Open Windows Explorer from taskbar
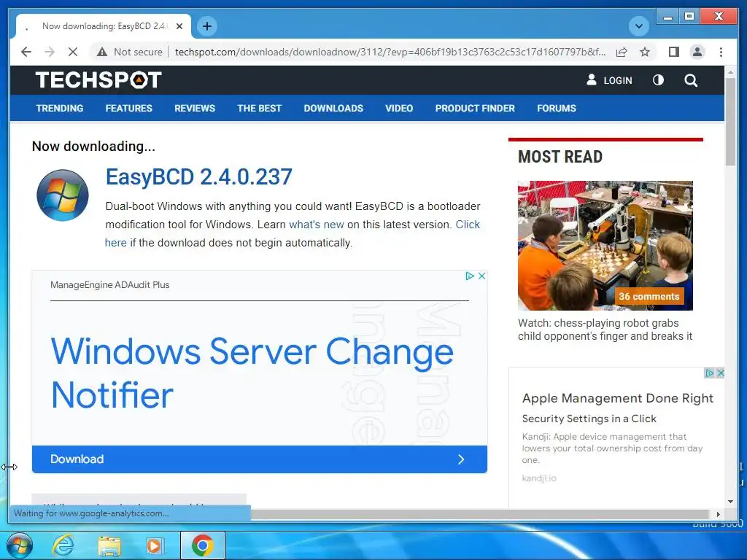 (x=109, y=545)
